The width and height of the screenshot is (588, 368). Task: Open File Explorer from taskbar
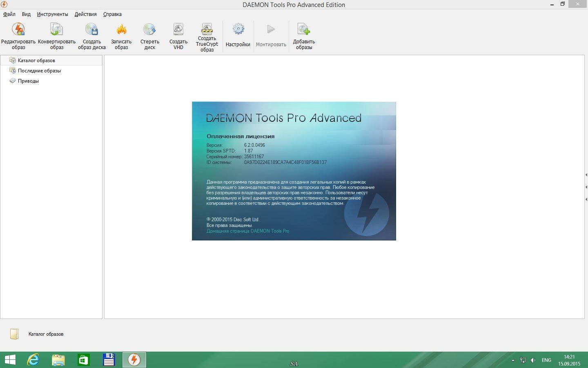[58, 360]
